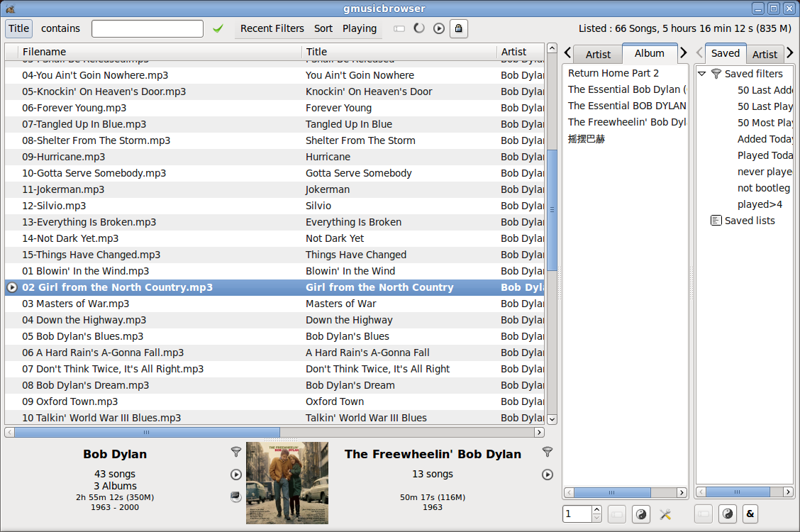Click the play filter icon in the top toolbar
800x532 pixels.
(439, 28)
